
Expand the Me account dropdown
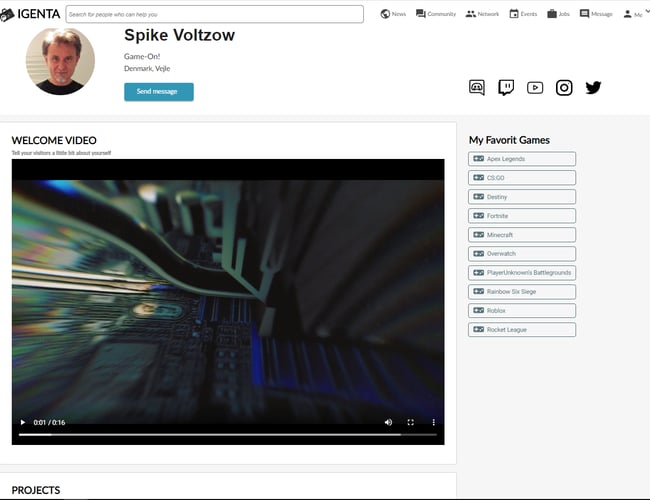[633, 14]
